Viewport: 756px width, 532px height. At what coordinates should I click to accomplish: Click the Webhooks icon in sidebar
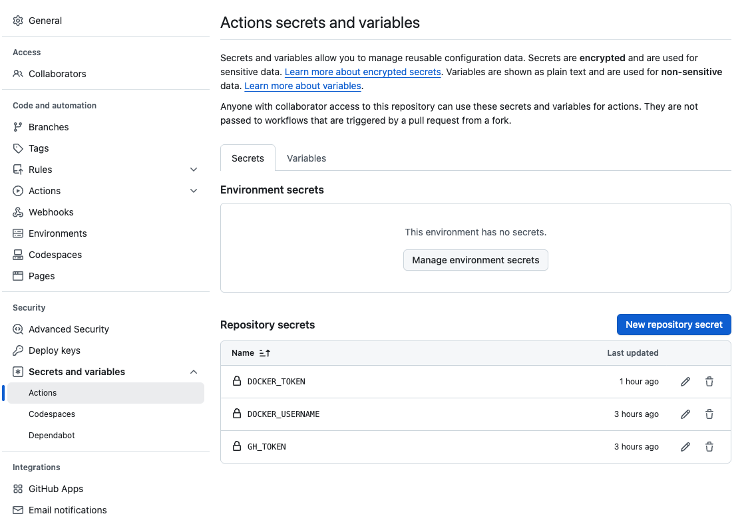point(18,212)
